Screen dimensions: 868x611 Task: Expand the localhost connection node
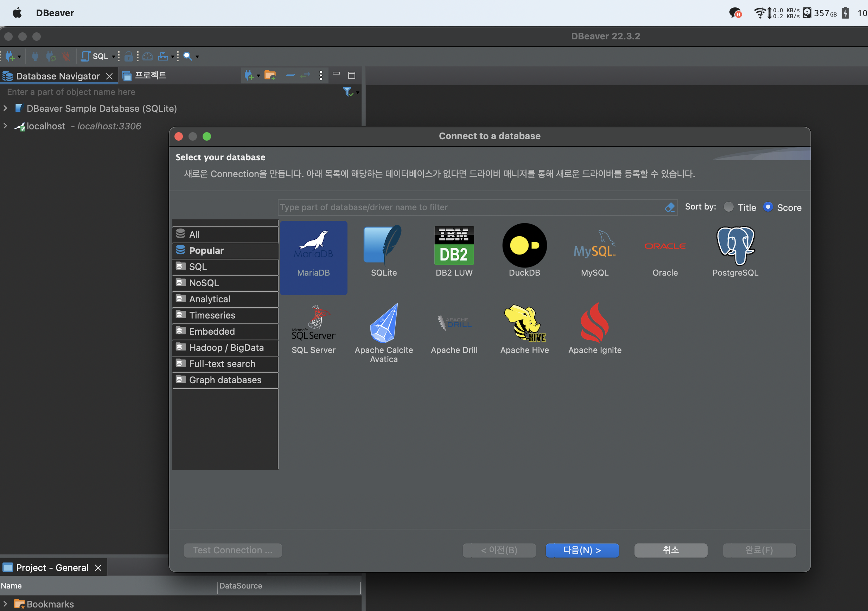[5, 126]
